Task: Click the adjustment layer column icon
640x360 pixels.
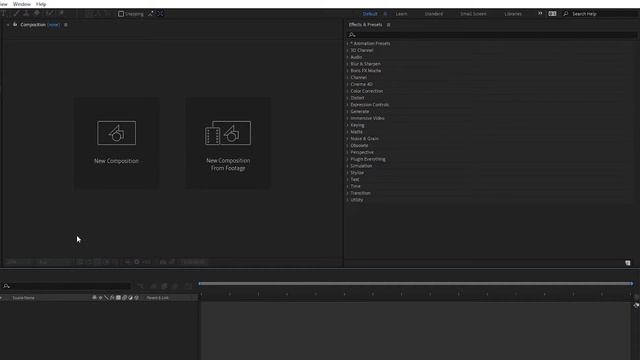Action: (x=131, y=298)
